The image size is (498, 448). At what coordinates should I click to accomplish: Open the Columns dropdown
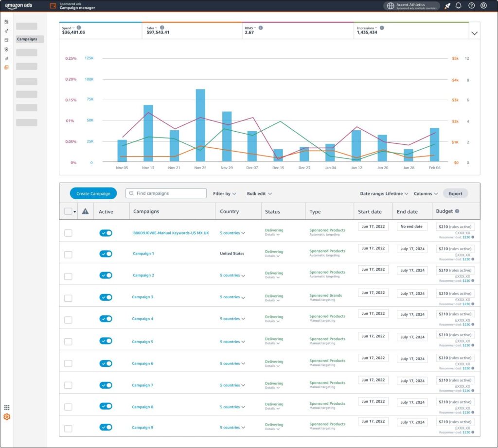tap(425, 193)
